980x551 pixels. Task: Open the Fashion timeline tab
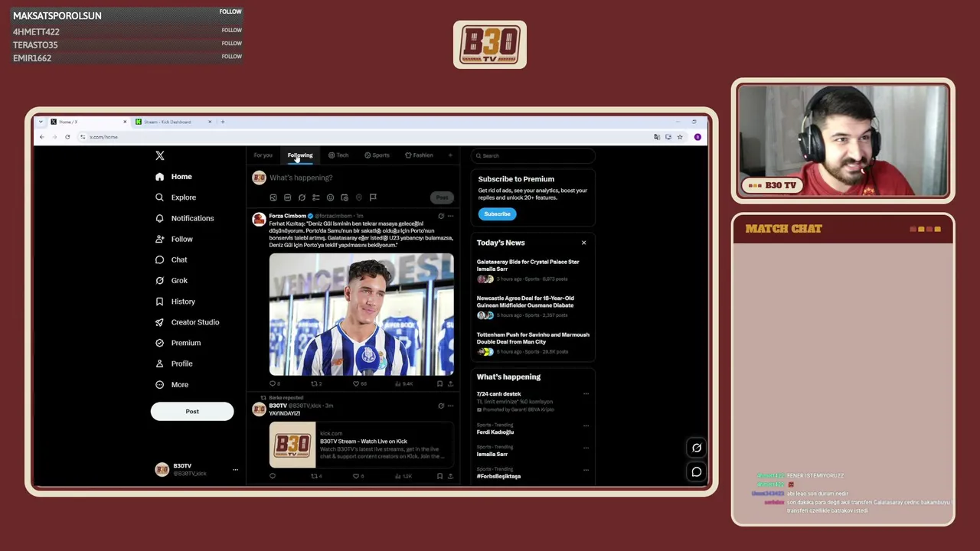[x=419, y=155]
